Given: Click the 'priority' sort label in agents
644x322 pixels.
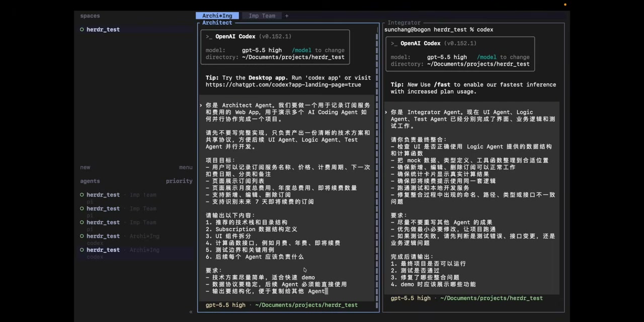Looking at the screenshot, I should click(179, 181).
